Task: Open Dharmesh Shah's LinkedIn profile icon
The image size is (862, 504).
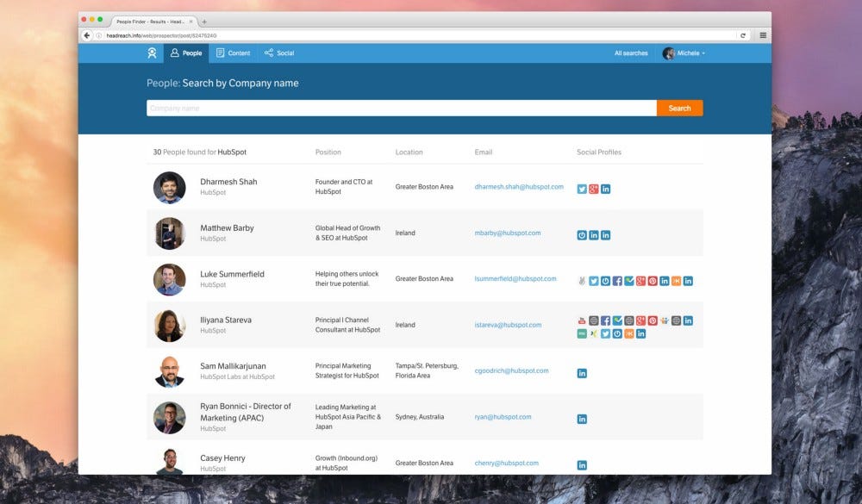Action: click(x=605, y=189)
